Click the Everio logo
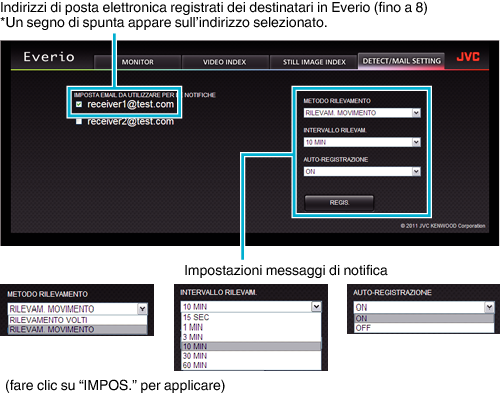The image size is (500, 398). click(49, 57)
